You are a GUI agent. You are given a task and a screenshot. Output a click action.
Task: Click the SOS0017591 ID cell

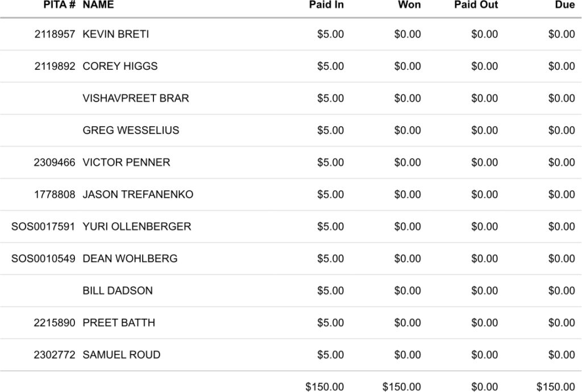[43, 227]
